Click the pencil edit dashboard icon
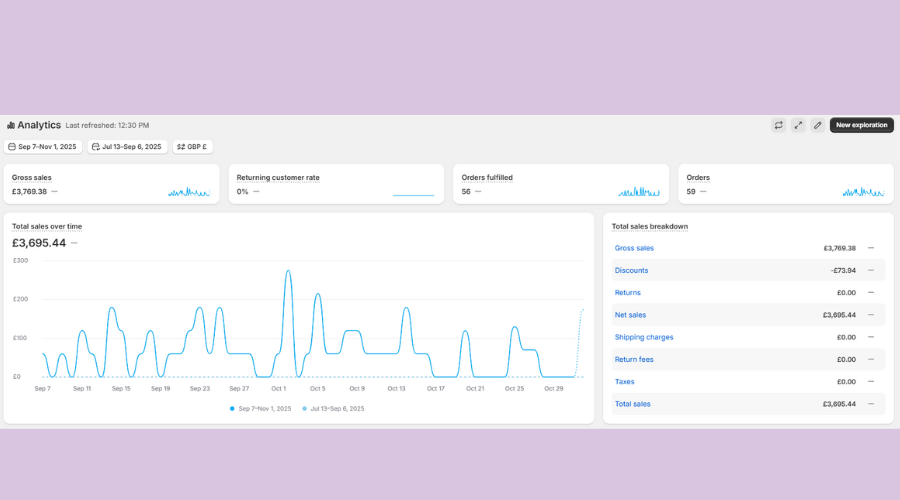The width and height of the screenshot is (900, 500). click(817, 125)
